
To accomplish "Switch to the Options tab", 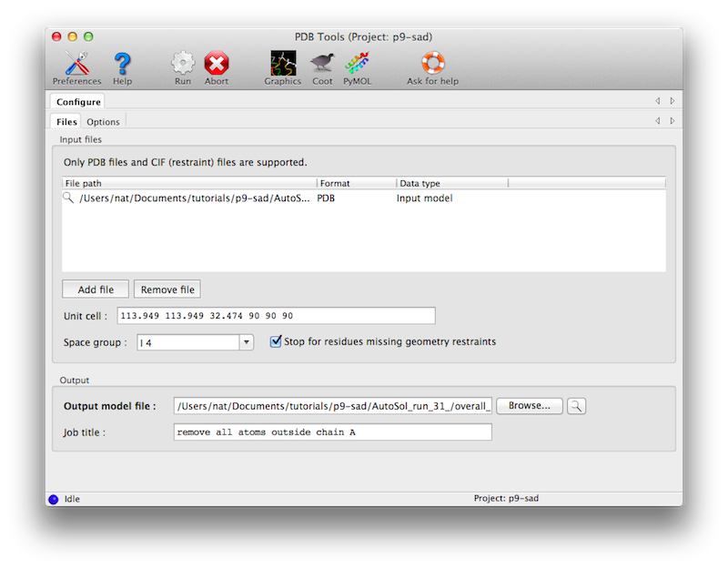I will click(x=103, y=120).
